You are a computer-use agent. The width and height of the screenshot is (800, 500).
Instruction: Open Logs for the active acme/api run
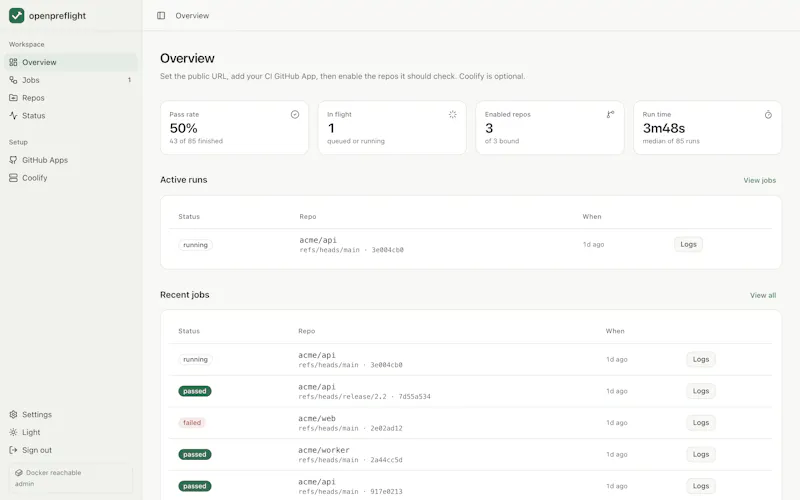coord(688,244)
